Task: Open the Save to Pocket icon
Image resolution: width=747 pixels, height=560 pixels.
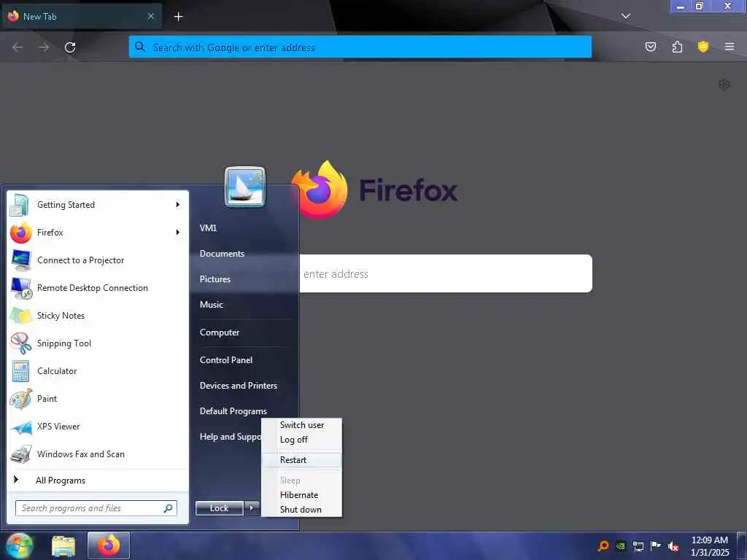Action: [650, 47]
